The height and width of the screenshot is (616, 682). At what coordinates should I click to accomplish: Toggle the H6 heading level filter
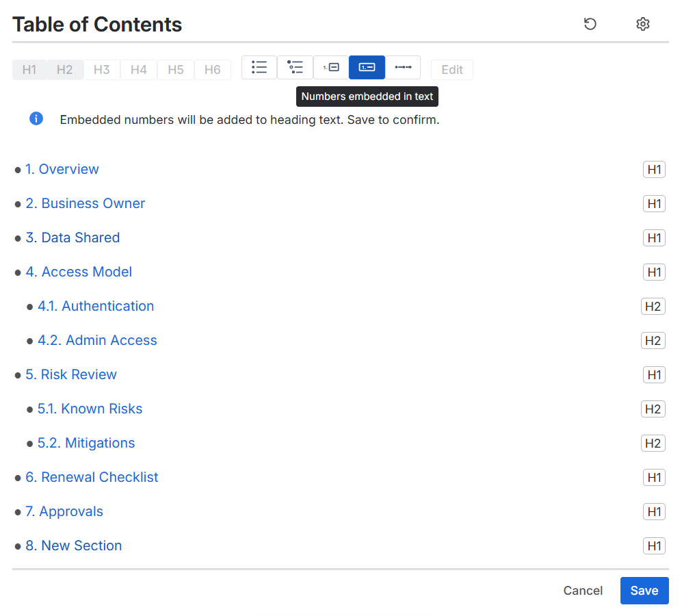[x=213, y=70]
